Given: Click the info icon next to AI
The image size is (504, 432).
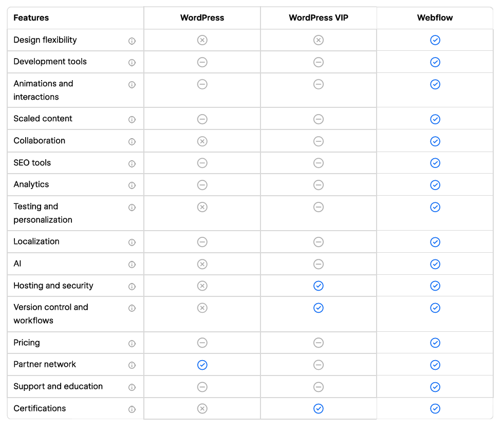Looking at the screenshot, I should [x=132, y=265].
